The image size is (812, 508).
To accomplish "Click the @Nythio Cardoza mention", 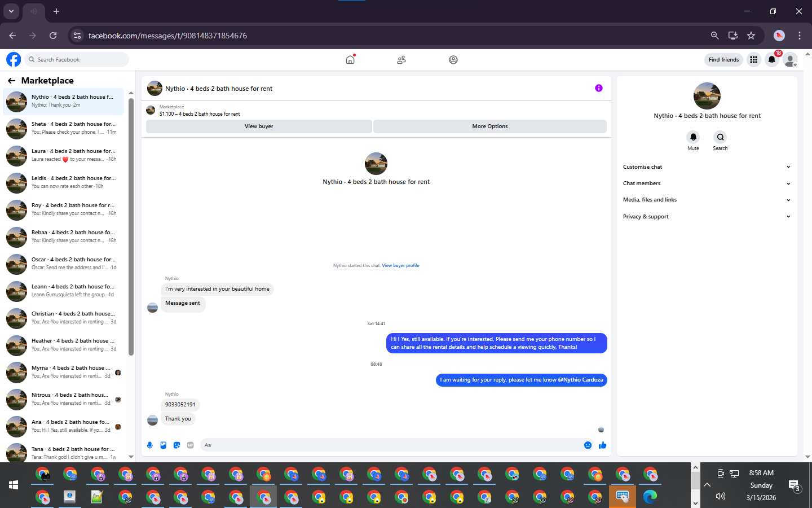I will tap(580, 380).
